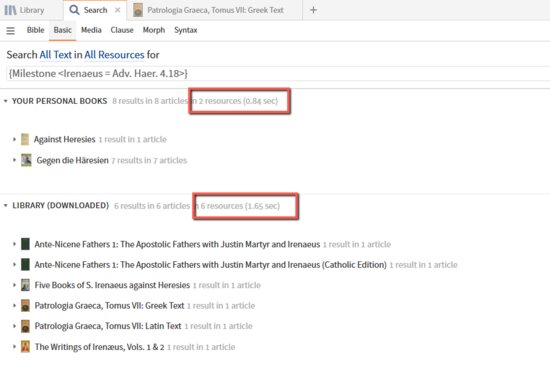Click '8 results in 8 articles' summary
The height and width of the screenshot is (378, 550).
coord(150,101)
